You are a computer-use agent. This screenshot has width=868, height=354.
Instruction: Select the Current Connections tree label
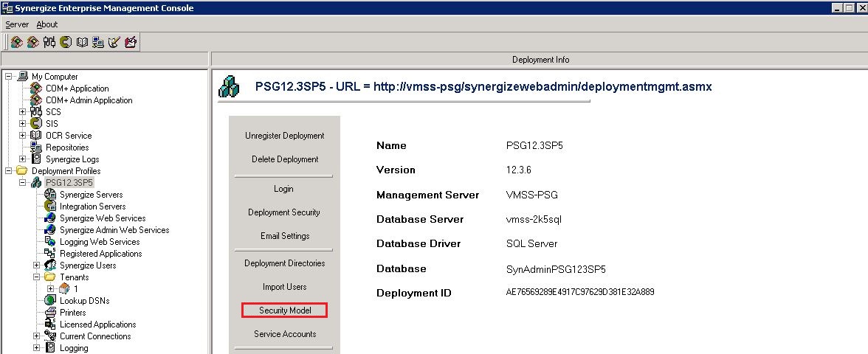point(95,336)
